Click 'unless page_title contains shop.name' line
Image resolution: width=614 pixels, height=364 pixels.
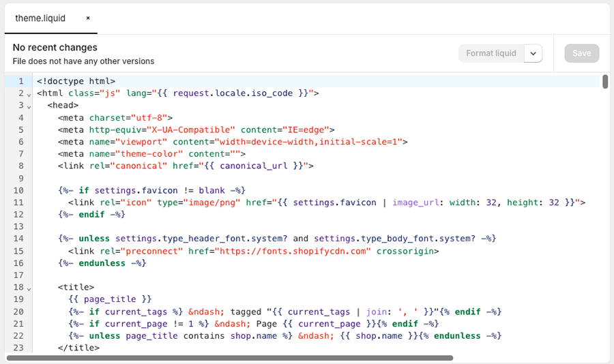pos(284,336)
